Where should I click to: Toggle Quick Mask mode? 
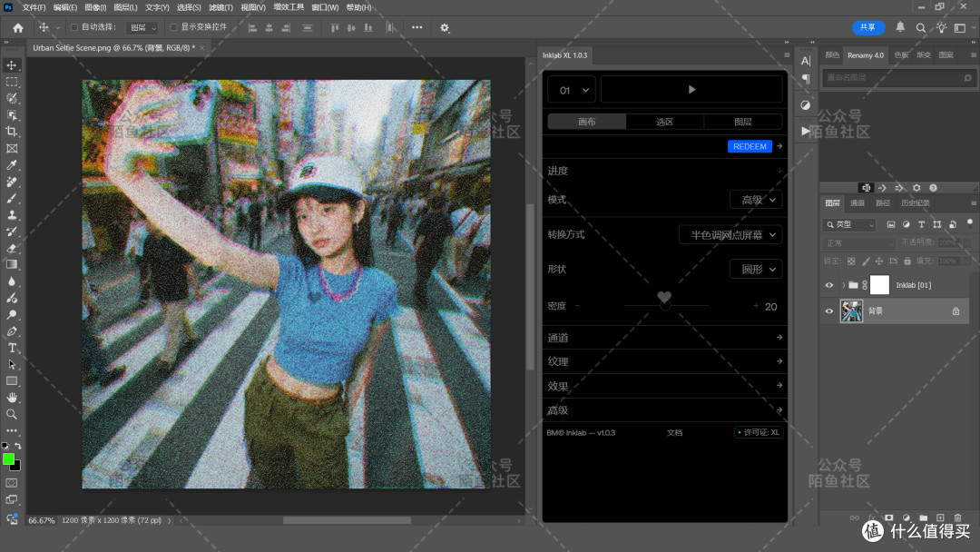(x=12, y=483)
